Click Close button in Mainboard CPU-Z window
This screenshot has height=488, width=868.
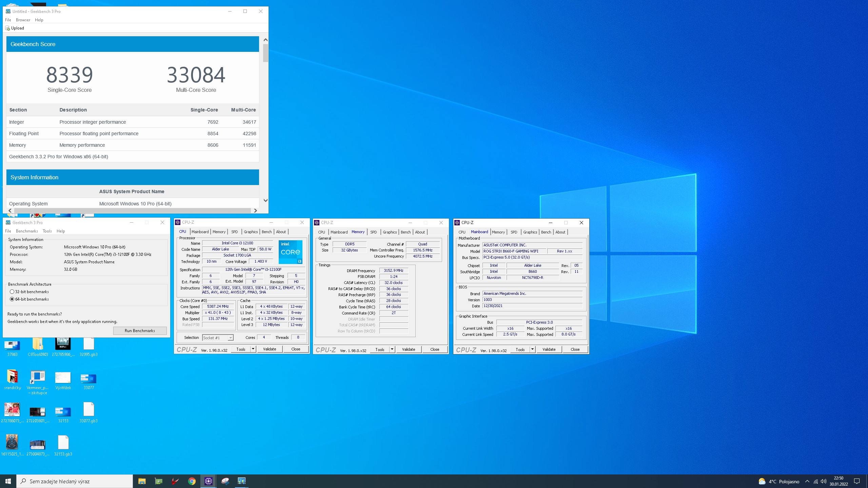575,349
